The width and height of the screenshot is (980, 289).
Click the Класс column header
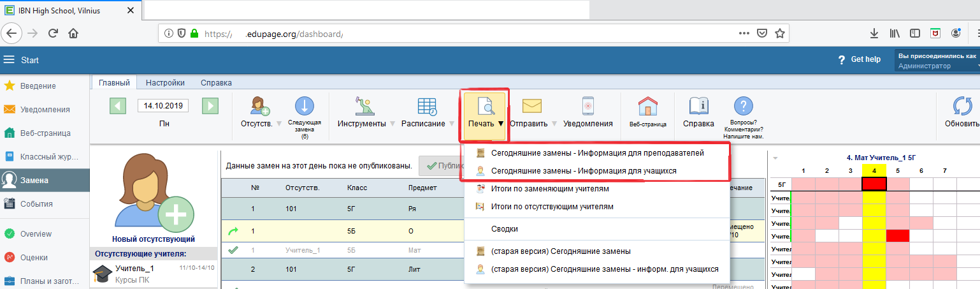tap(357, 188)
